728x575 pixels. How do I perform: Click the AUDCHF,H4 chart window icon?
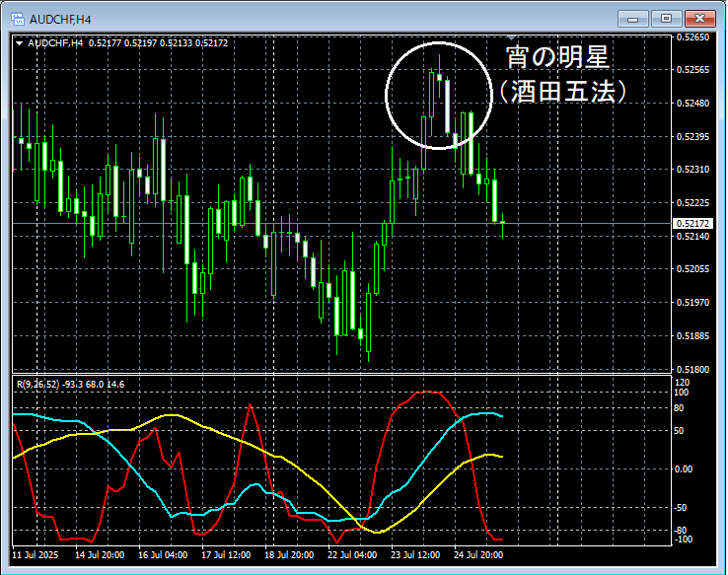pyautogui.click(x=17, y=19)
